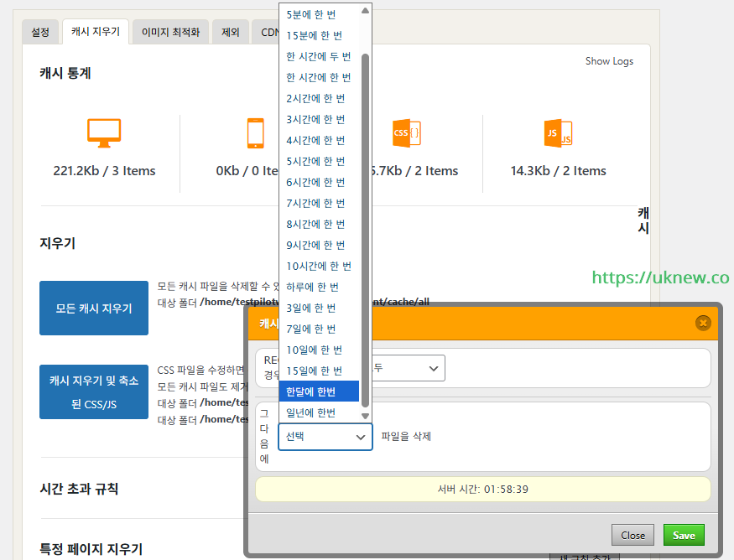Screen dimensions: 734x560
Task: Switch to the 이미지 최적화 tab
Action: (x=170, y=31)
